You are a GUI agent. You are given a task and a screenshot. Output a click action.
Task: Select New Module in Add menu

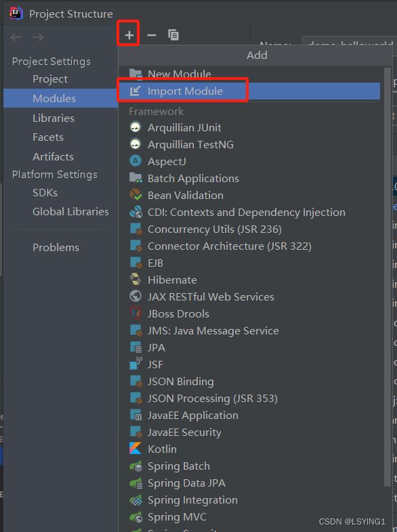(249, 74)
